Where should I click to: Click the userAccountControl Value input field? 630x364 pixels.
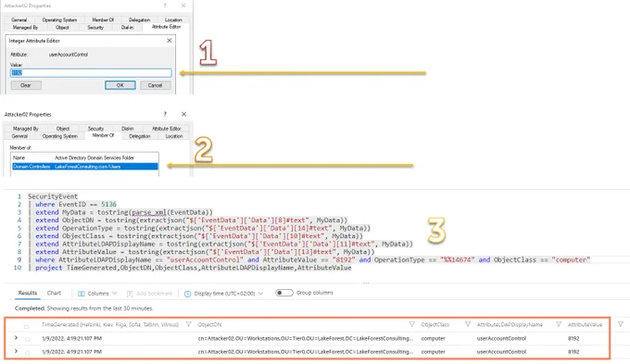[x=91, y=73]
